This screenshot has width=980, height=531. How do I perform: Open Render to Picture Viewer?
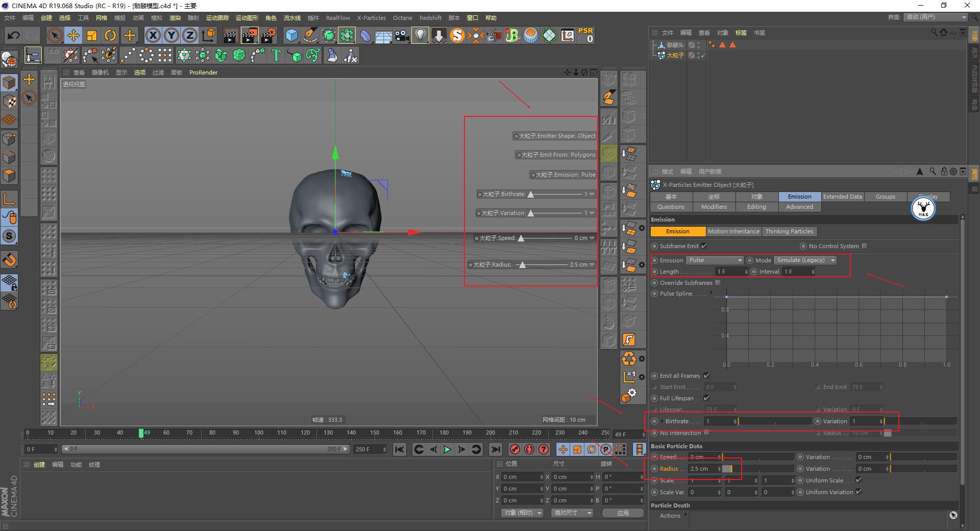coord(249,35)
